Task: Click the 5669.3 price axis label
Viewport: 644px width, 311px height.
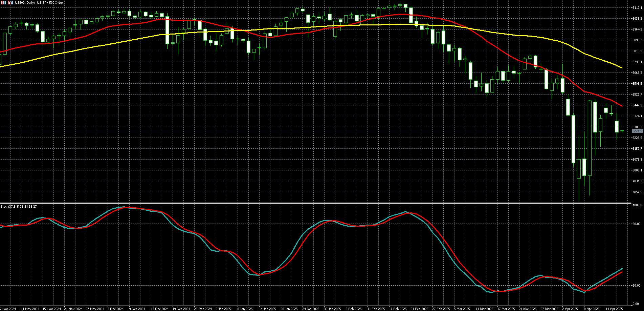Action: coord(637,73)
